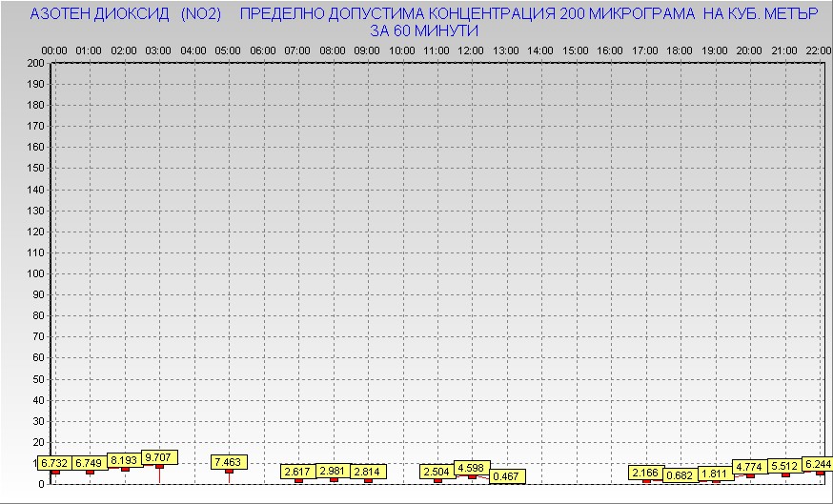The image size is (833, 504).
Task: Click the 9.707 data label
Action: pos(159,457)
